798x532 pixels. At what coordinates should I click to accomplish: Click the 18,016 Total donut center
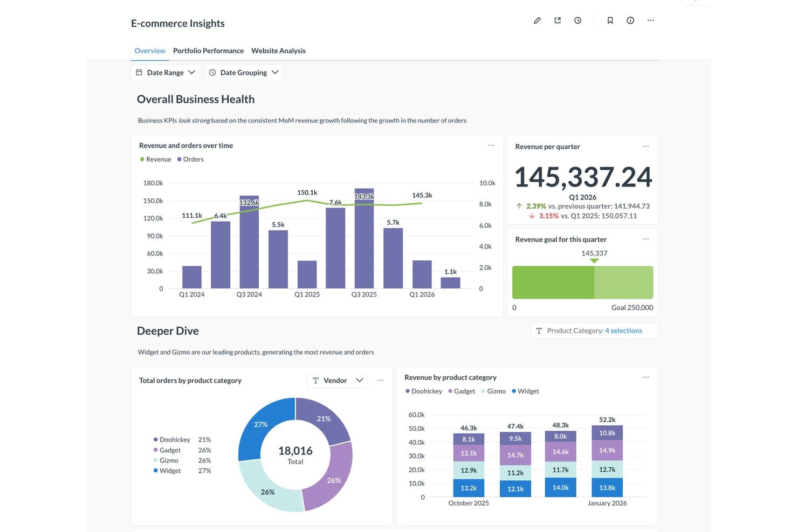click(x=295, y=455)
